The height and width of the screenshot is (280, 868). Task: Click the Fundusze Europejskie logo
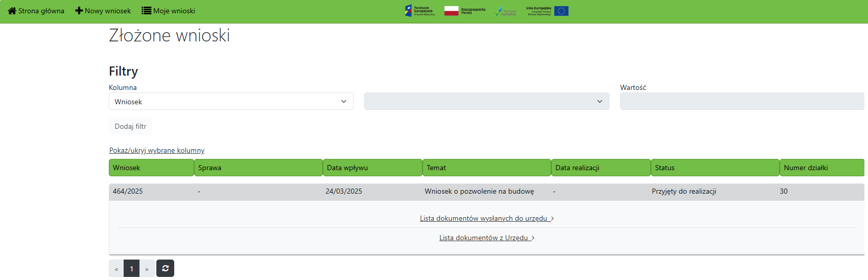[x=419, y=11]
